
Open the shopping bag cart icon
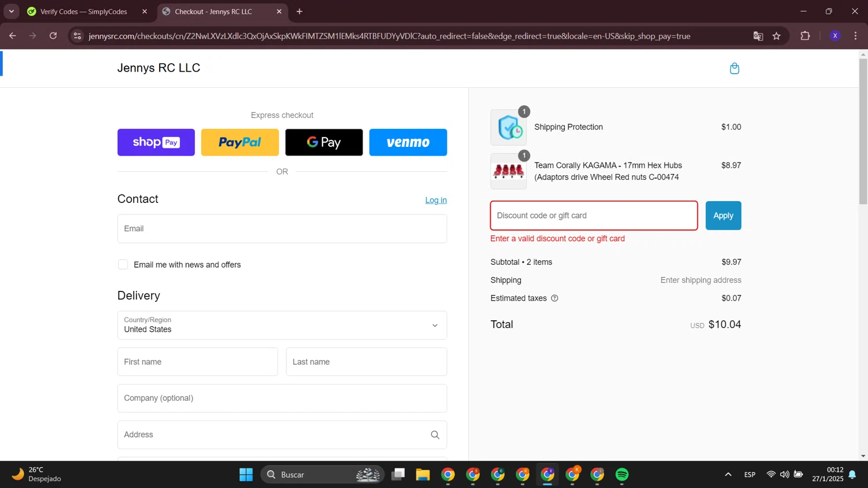[734, 68]
